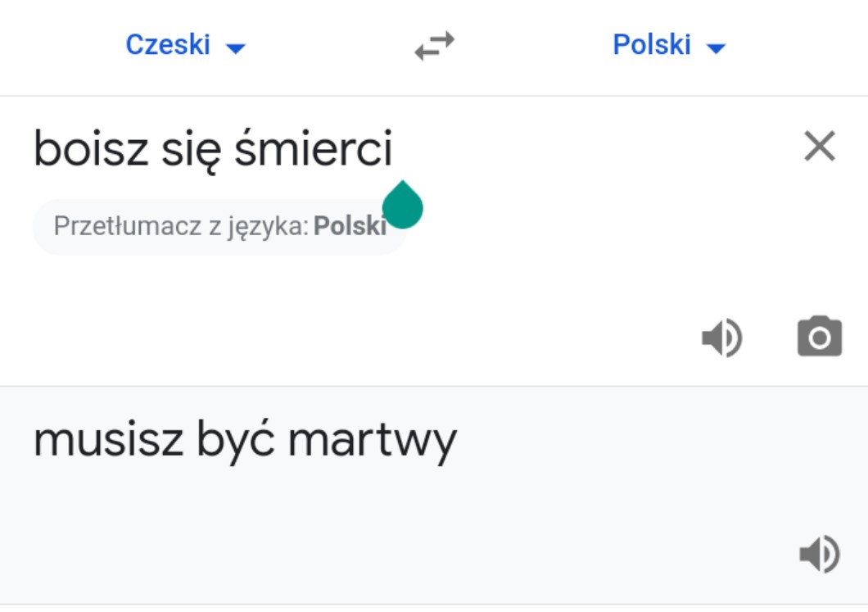This screenshot has height=612, width=868.
Task: Open the Czeski source language dropdown
Action: [x=168, y=45]
